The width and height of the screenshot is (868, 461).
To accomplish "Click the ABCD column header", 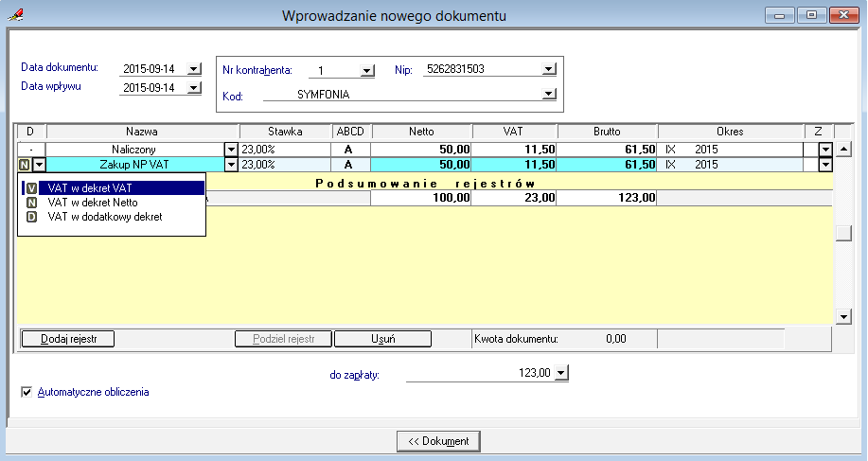I will coord(350,132).
